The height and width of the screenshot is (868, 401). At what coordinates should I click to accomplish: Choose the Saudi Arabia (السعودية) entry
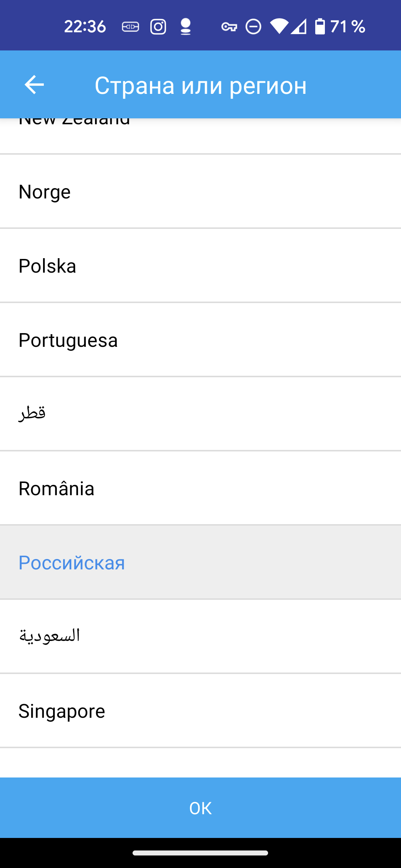tap(200, 636)
